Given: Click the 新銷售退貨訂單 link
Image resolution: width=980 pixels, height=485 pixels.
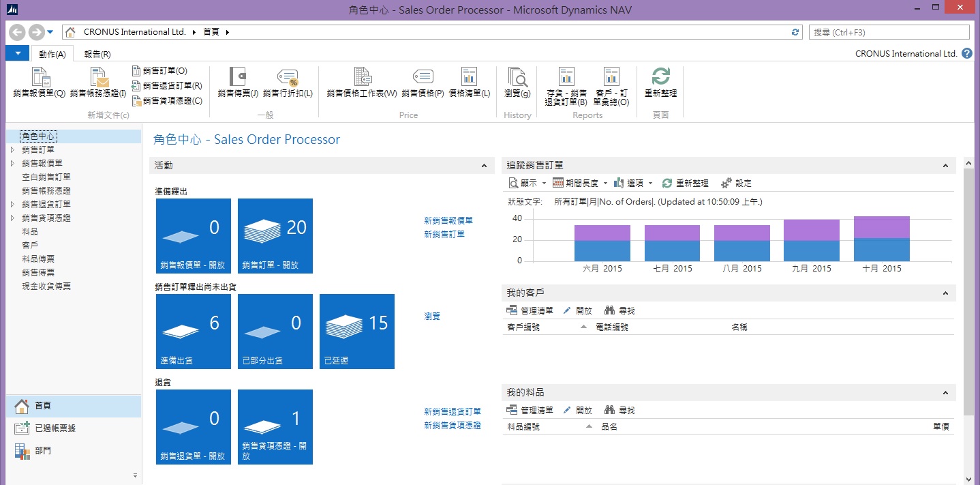Looking at the screenshot, I should pos(452,411).
